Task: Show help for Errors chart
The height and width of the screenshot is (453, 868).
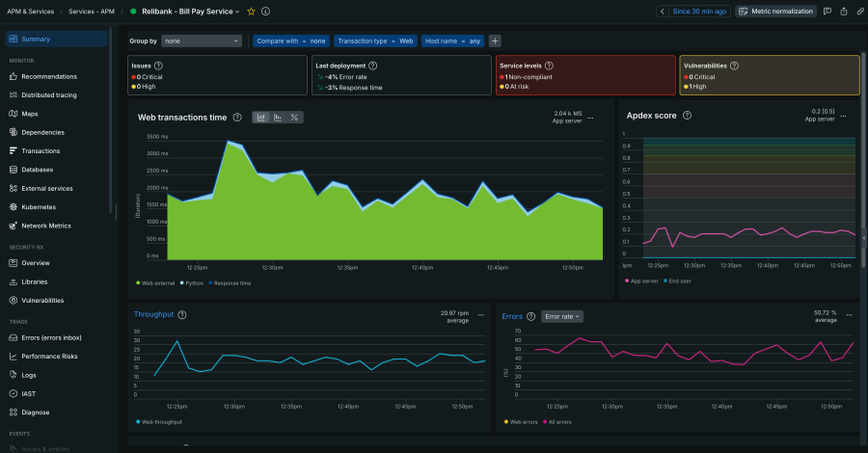Action: [530, 316]
